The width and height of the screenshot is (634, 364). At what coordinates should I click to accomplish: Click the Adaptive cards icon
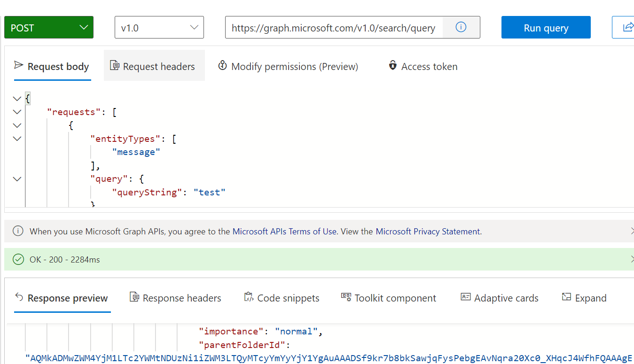466,297
